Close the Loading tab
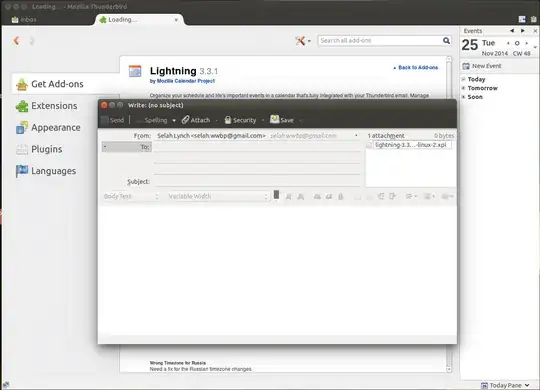 tap(176, 20)
